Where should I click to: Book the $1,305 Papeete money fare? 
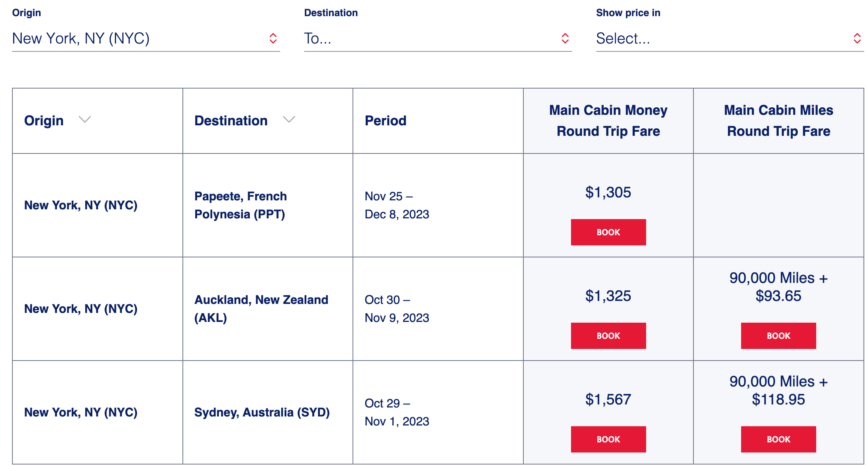(608, 232)
